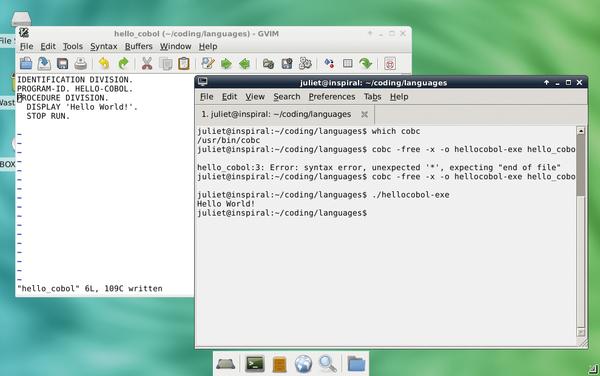Click the Run Vim script icon
Image resolution: width=600 pixels, height=376 pixels.
[x=305, y=63]
